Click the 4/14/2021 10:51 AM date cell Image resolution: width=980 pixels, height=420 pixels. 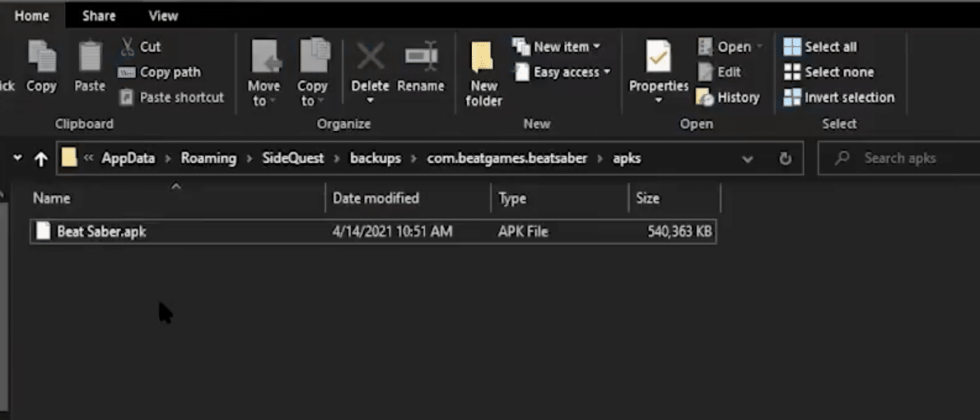[x=392, y=232]
